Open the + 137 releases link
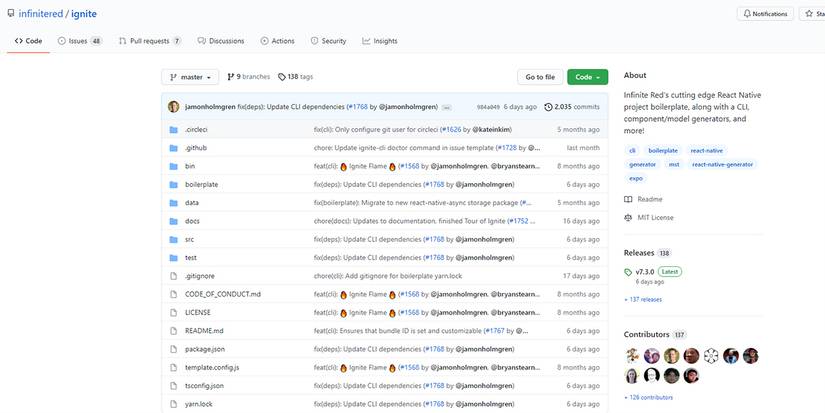825x413 pixels. [x=643, y=299]
